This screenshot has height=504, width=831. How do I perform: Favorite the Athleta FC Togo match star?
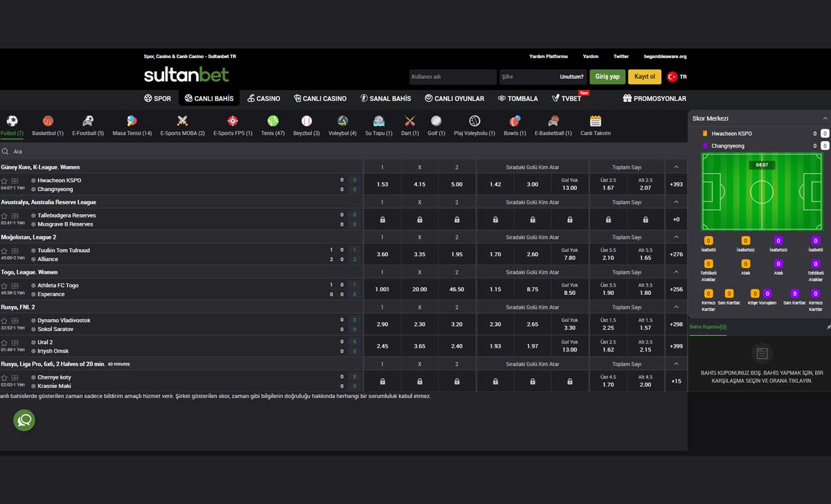click(5, 285)
